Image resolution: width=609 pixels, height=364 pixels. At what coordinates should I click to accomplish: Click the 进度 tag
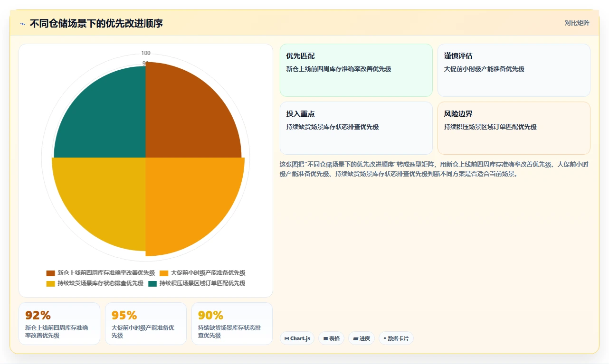[x=362, y=338]
